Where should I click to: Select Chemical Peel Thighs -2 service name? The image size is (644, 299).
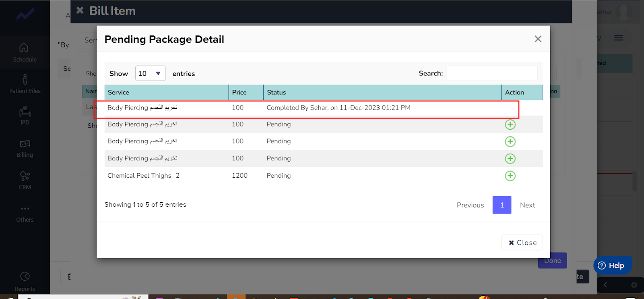point(143,176)
